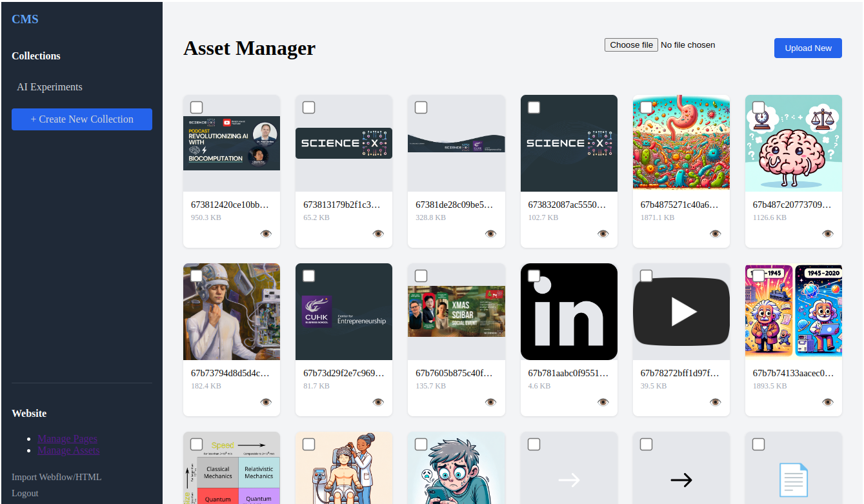This screenshot has height=504, width=864.
Task: Click eye icon for LinkedIn asset 67b781aabc0f9551
Action: (603, 402)
